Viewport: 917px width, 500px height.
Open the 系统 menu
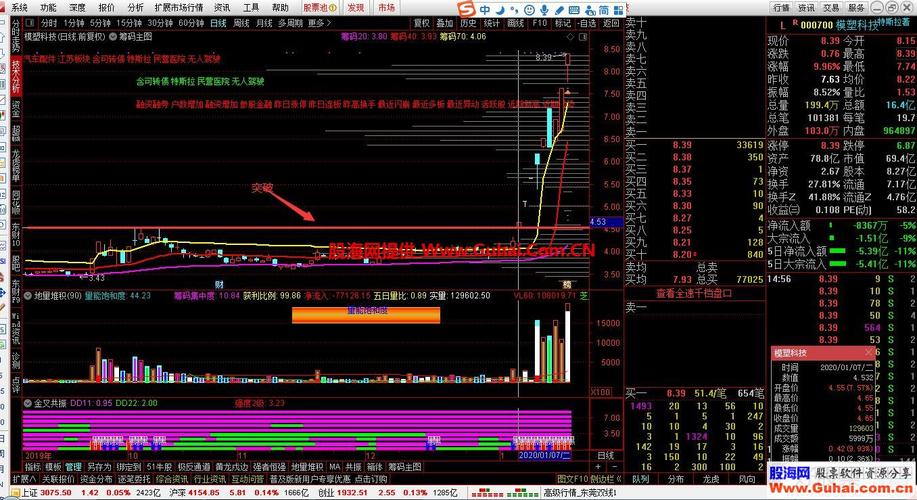click(x=20, y=7)
